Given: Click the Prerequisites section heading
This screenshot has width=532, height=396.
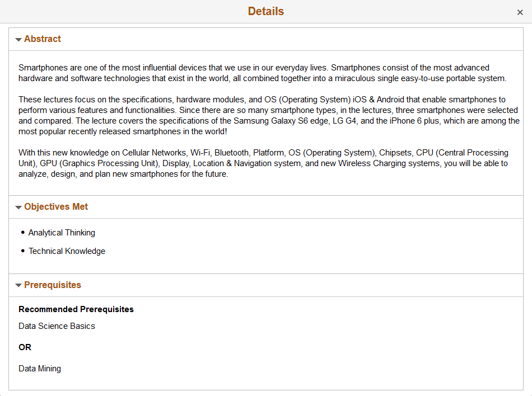Looking at the screenshot, I should point(52,285).
